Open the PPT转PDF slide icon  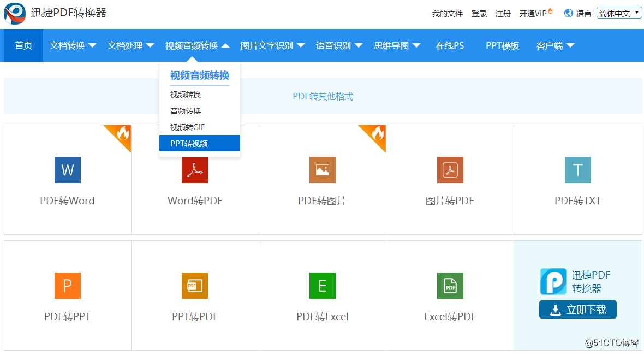(x=195, y=286)
